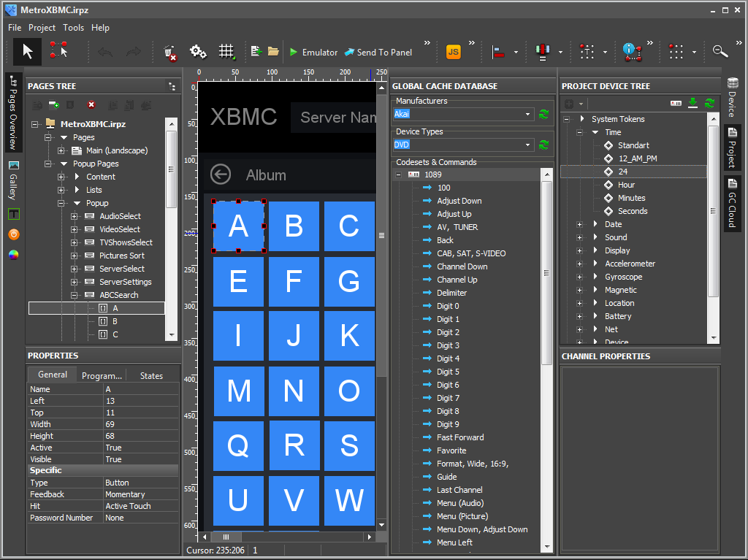Open the color wheel sidebar icon
This screenshot has height=560, width=748.
click(14, 255)
